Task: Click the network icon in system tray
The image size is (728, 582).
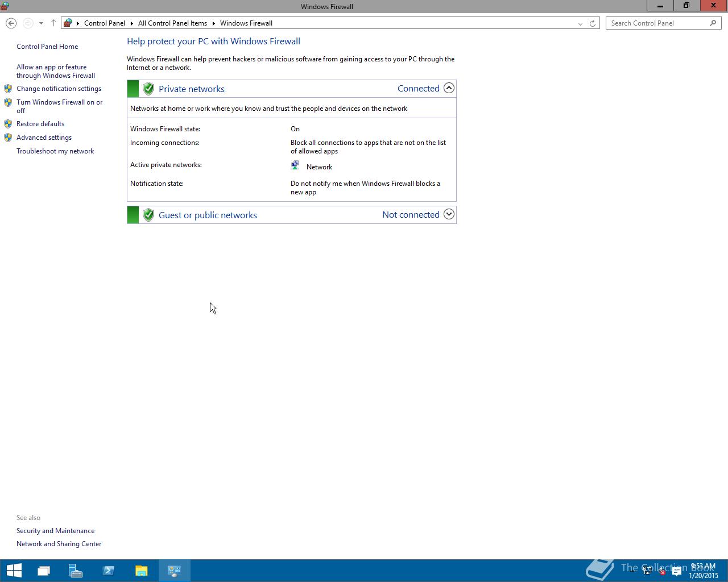Action: (647, 571)
